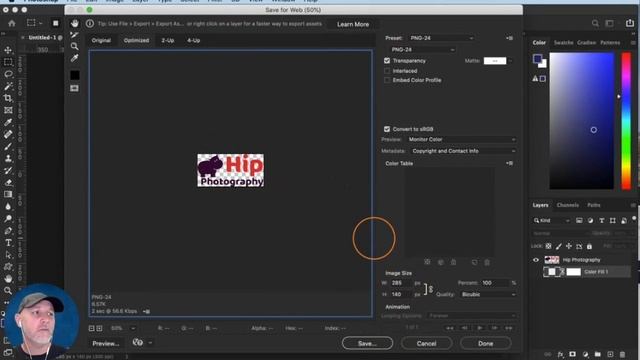Open the file format PNG-24 dropdown
Viewport: 640px width, 360px height.
(x=422, y=49)
